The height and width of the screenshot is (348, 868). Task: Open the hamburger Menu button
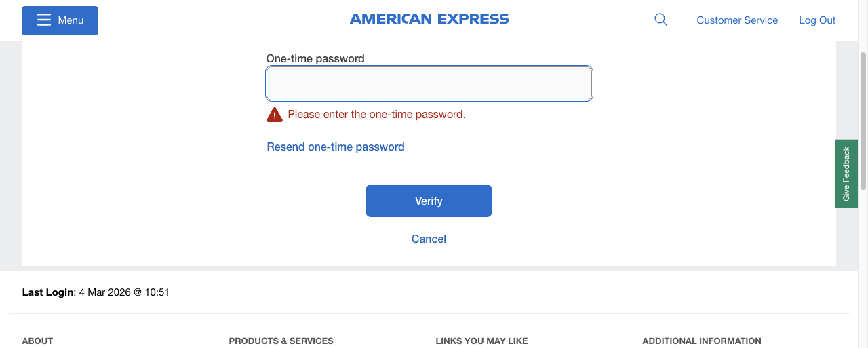click(60, 20)
